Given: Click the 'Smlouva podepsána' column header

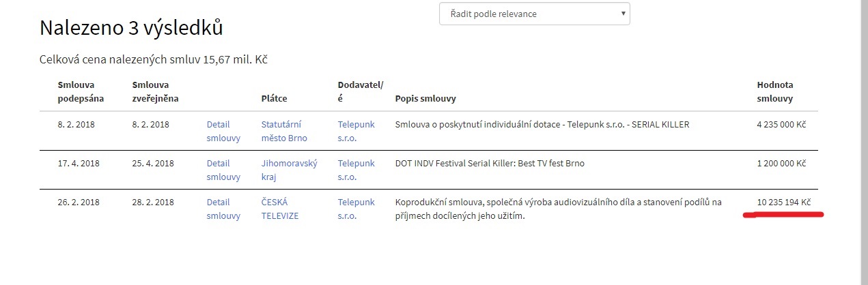Looking at the screenshot, I should coord(80,92).
